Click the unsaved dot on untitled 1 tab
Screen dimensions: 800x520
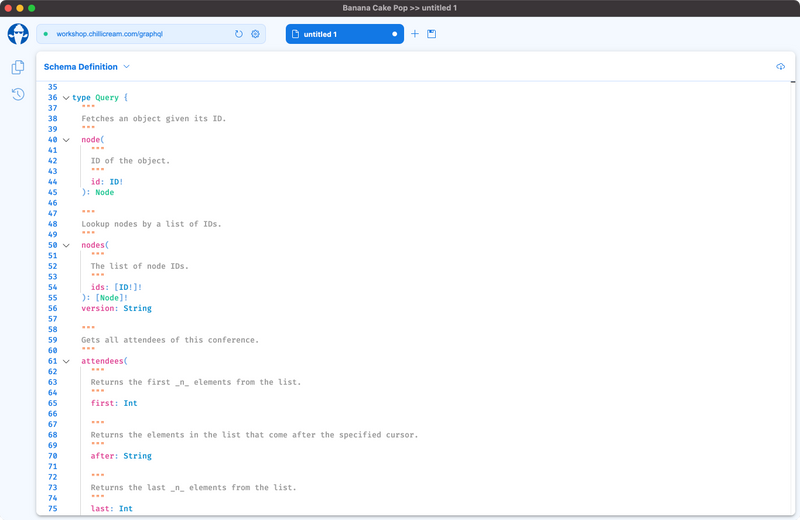coord(394,34)
